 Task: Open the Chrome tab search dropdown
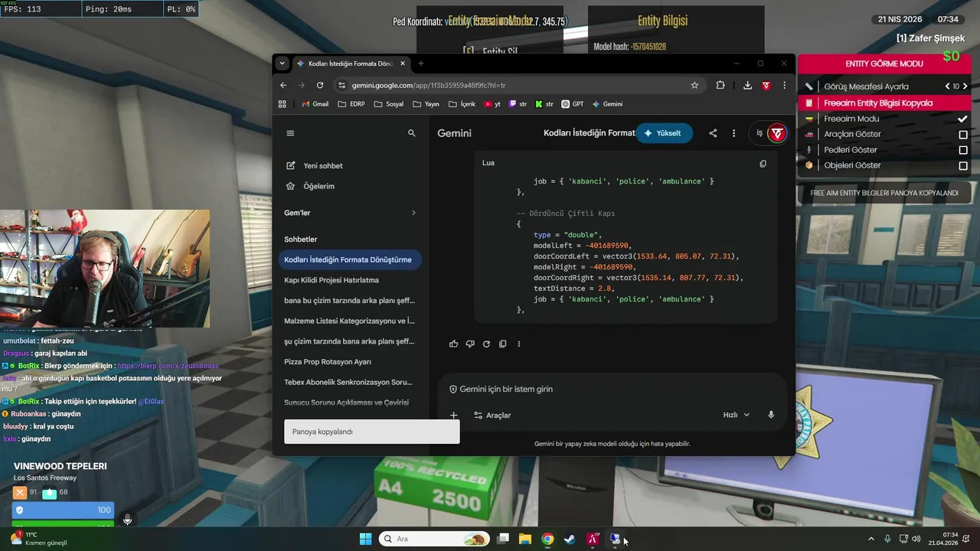pyautogui.click(x=282, y=64)
